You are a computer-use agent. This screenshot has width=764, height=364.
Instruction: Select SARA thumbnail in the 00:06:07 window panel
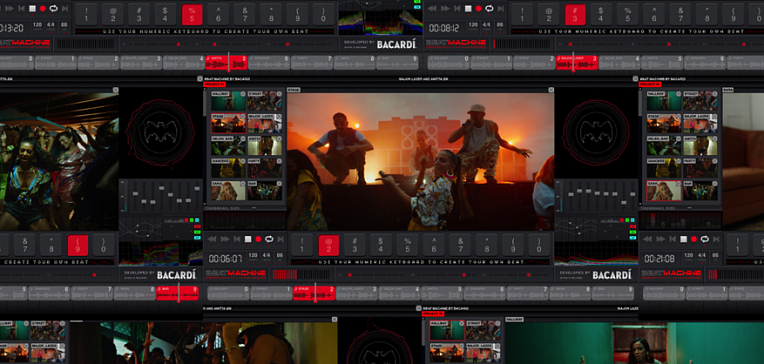(229, 191)
